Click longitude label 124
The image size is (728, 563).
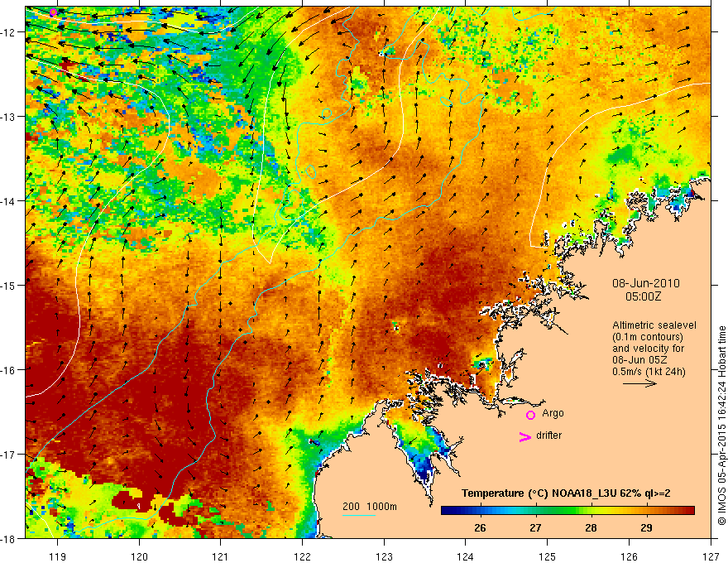click(466, 556)
